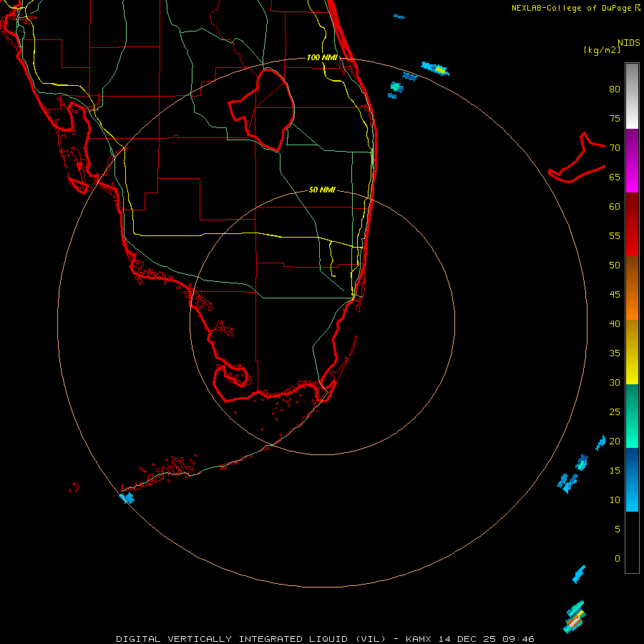Click the teal green segment of the color bar
Screen dimensions: 644x644
632,416
